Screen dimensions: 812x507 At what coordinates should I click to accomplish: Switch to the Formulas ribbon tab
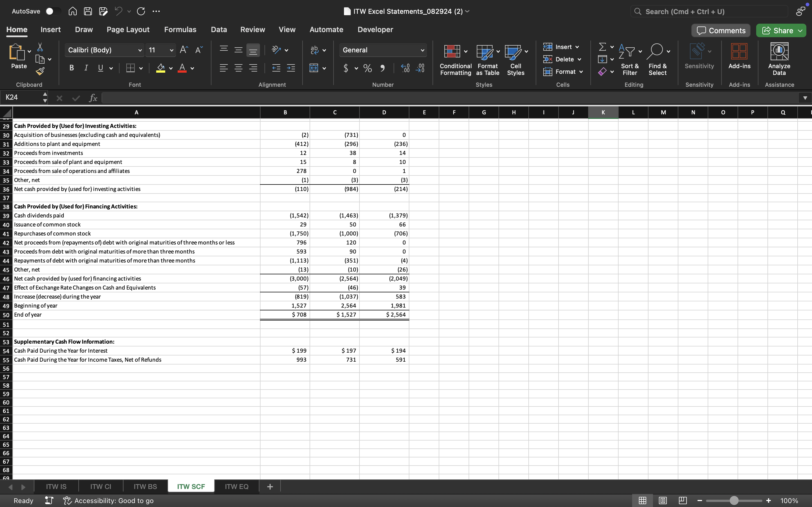[180, 30]
